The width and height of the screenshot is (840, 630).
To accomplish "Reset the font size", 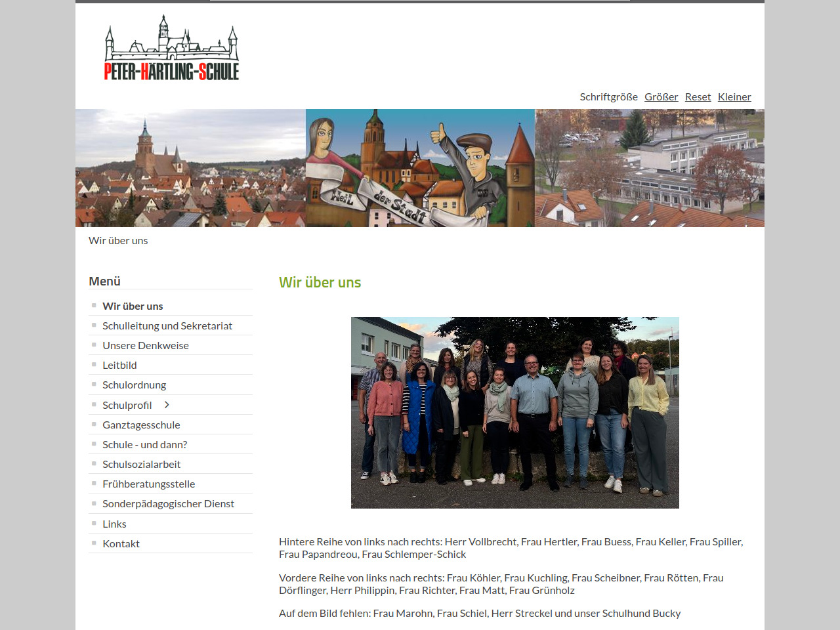I will 698,96.
